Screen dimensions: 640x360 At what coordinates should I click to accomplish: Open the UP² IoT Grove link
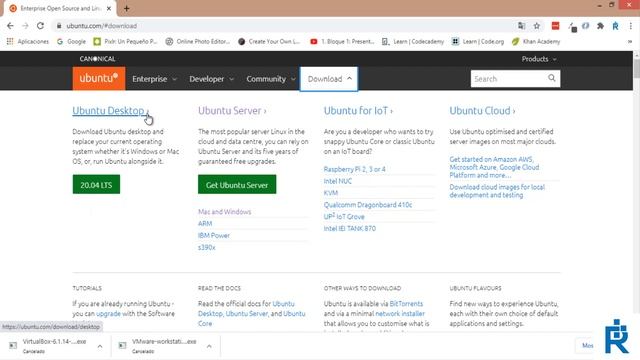(344, 216)
